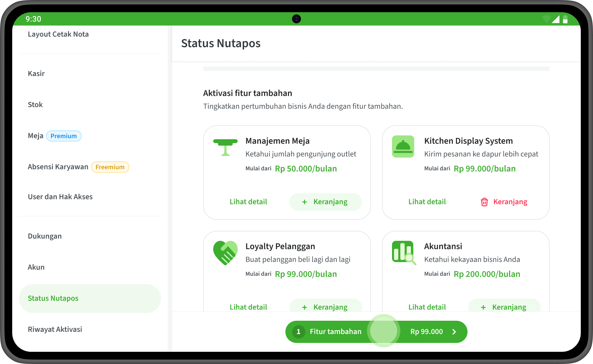Click the red trash icon for Kitchen Display
The height and width of the screenshot is (364, 593).
click(x=484, y=202)
